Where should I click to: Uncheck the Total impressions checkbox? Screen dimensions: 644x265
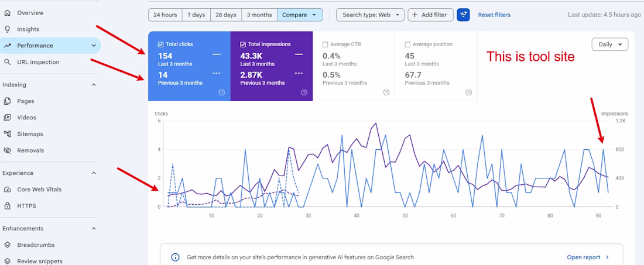click(243, 44)
